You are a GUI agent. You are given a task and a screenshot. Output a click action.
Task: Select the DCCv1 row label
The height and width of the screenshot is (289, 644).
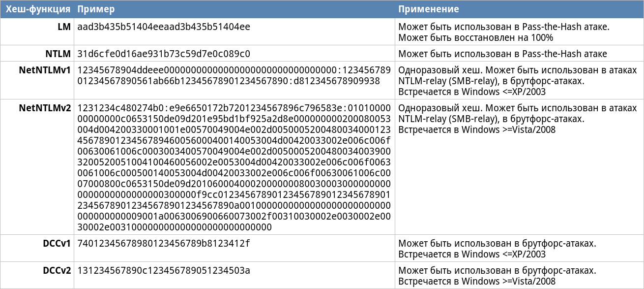point(57,243)
